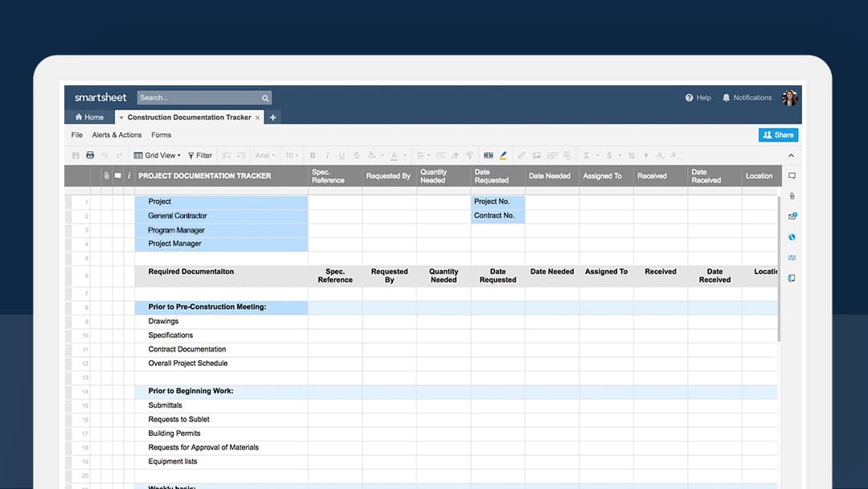
Task: Open the Grid View dropdown
Action: pyautogui.click(x=158, y=155)
